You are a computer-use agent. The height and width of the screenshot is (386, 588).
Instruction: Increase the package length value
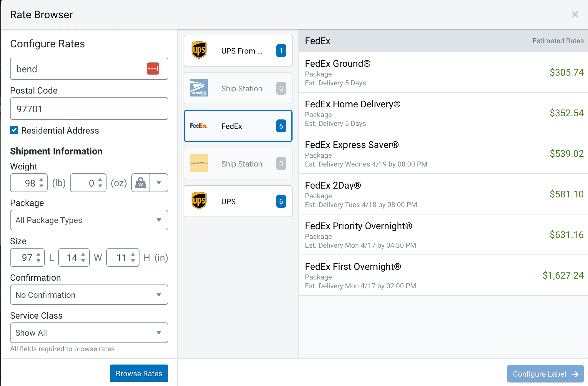click(x=39, y=254)
